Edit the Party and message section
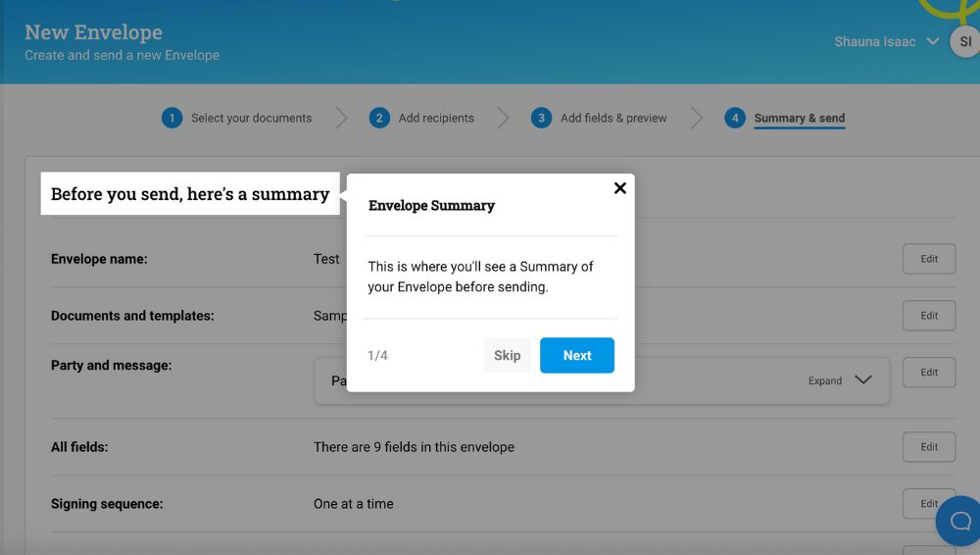 pos(929,373)
